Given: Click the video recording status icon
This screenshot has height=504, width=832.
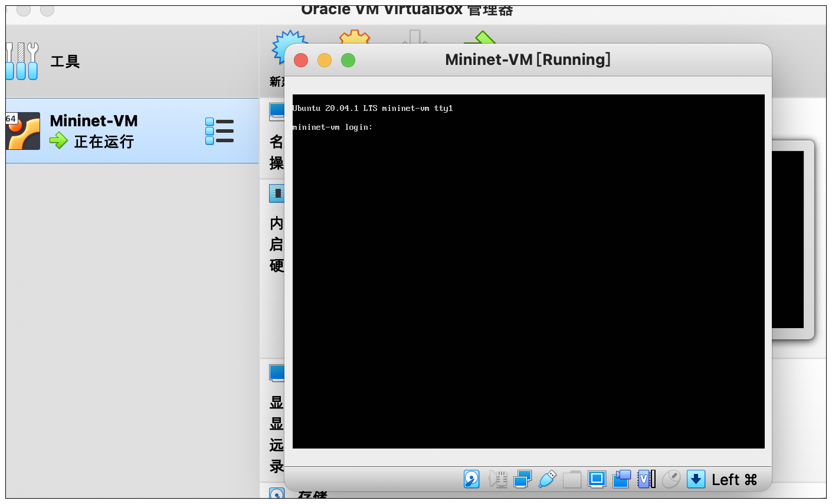Looking at the screenshot, I should coord(621,479).
